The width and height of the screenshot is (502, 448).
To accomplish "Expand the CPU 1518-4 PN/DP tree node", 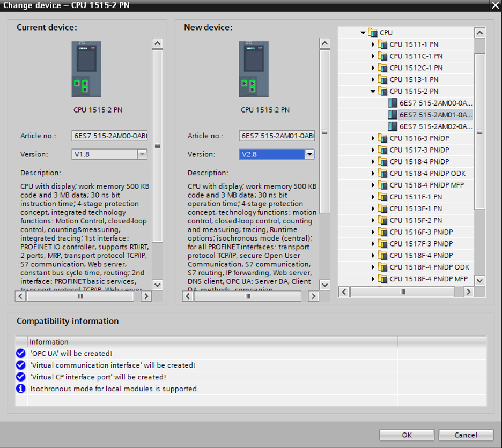I will (373, 162).
